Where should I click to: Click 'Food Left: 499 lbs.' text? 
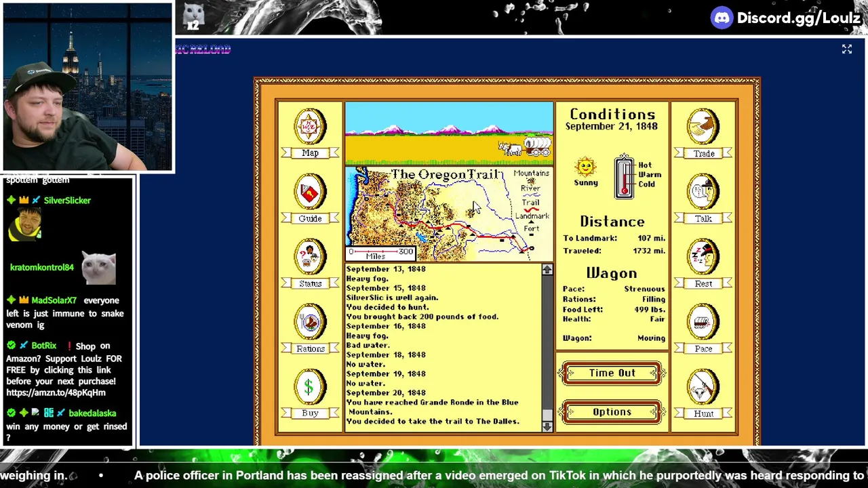(614, 310)
